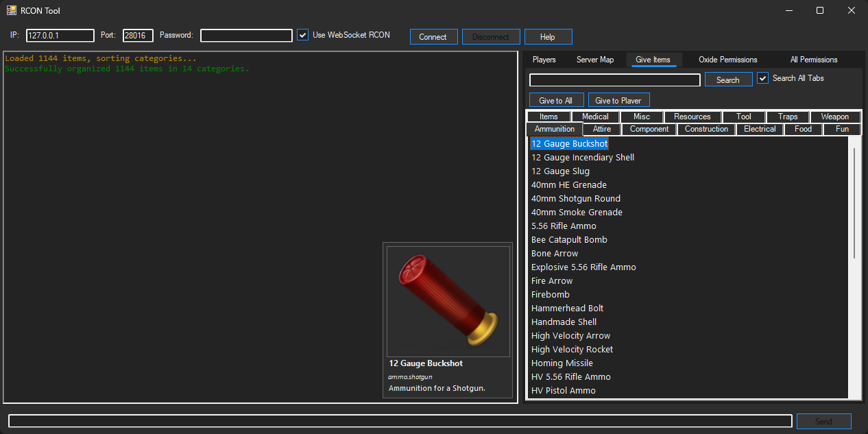
Task: Disable the Search All Tabs option
Action: (x=762, y=77)
